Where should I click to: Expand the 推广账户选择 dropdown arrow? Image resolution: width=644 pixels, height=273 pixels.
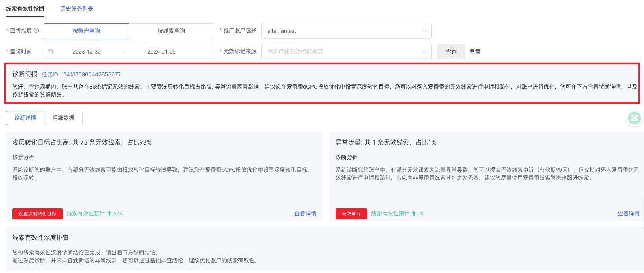point(424,31)
